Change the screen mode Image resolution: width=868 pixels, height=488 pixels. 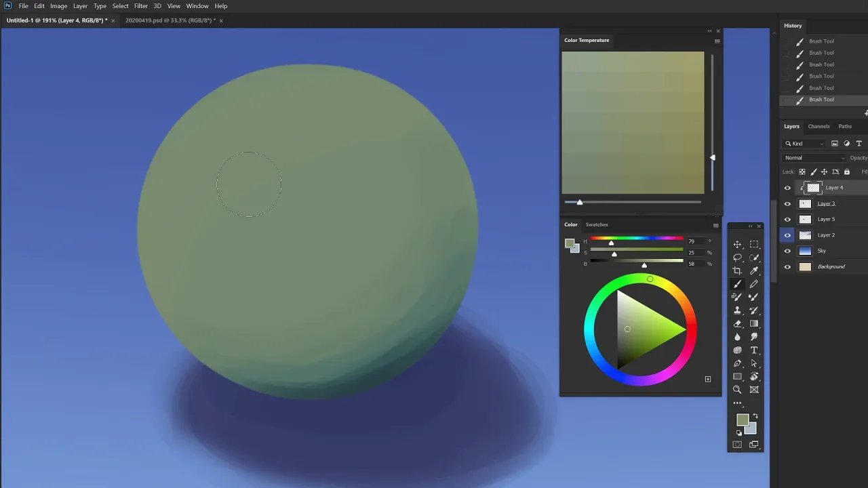click(754, 445)
